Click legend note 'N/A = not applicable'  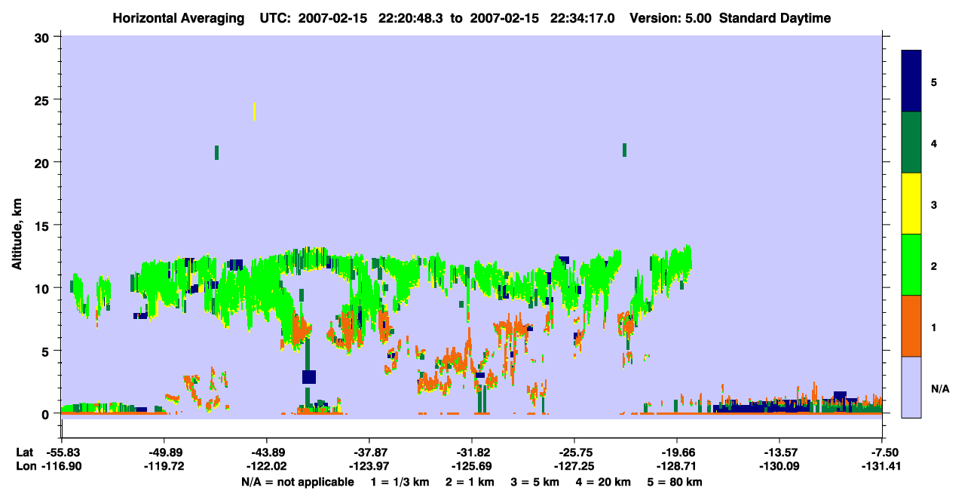point(298,482)
